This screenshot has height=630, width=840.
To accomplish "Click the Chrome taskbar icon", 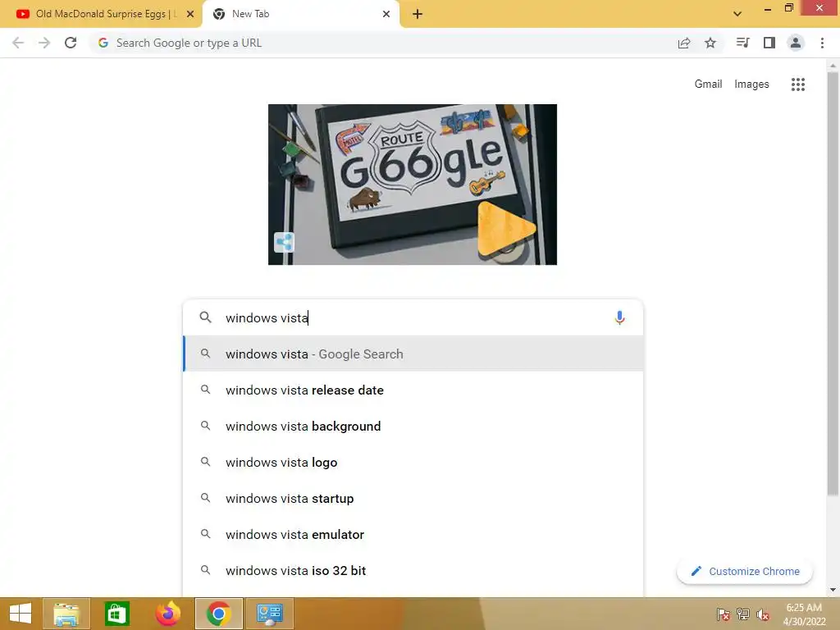I will pyautogui.click(x=218, y=614).
